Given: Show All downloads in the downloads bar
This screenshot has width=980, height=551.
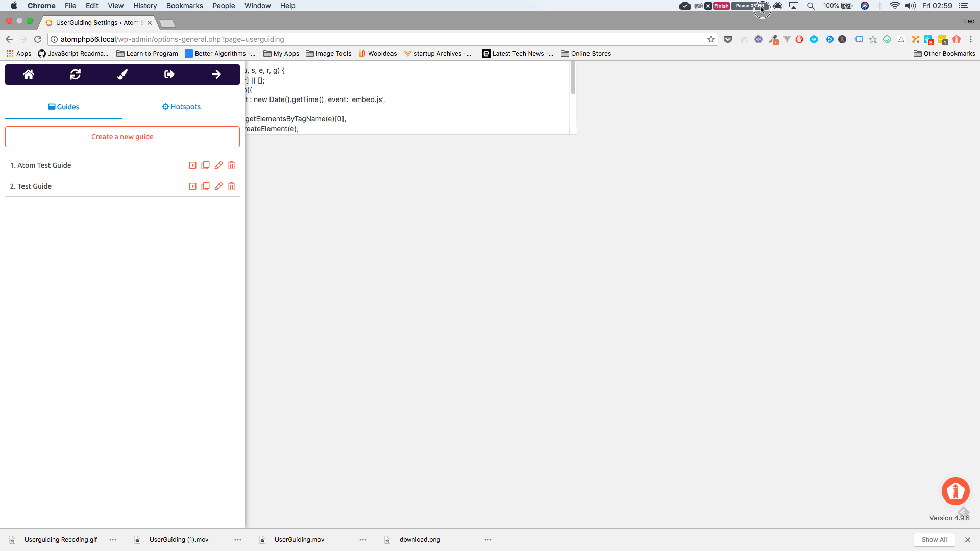Looking at the screenshot, I should tap(934, 539).
